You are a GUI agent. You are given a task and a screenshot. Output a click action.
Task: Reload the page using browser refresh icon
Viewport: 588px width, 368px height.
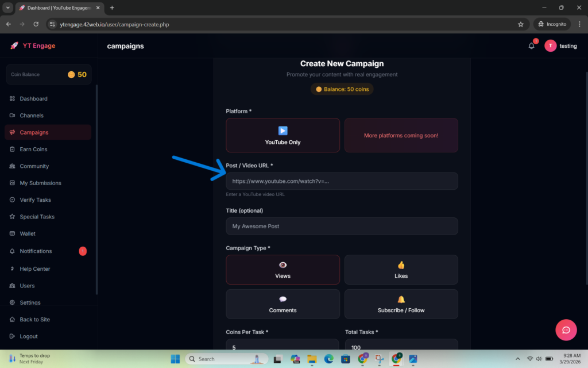tap(36, 24)
